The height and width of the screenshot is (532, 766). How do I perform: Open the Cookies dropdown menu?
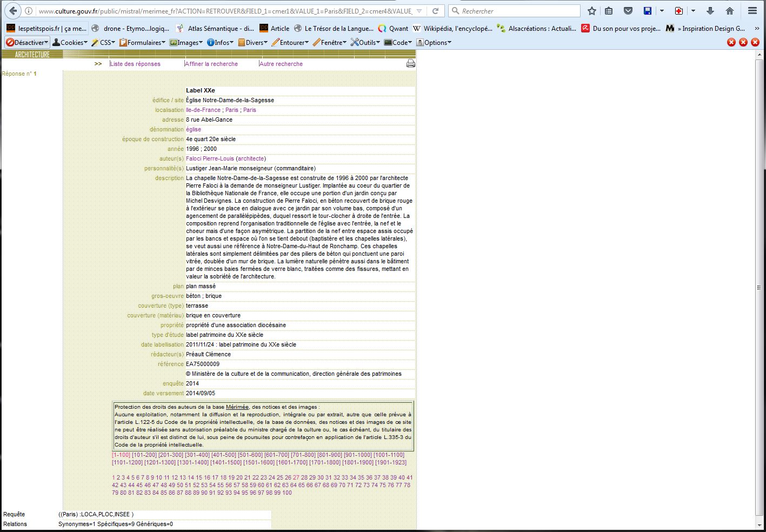point(70,42)
